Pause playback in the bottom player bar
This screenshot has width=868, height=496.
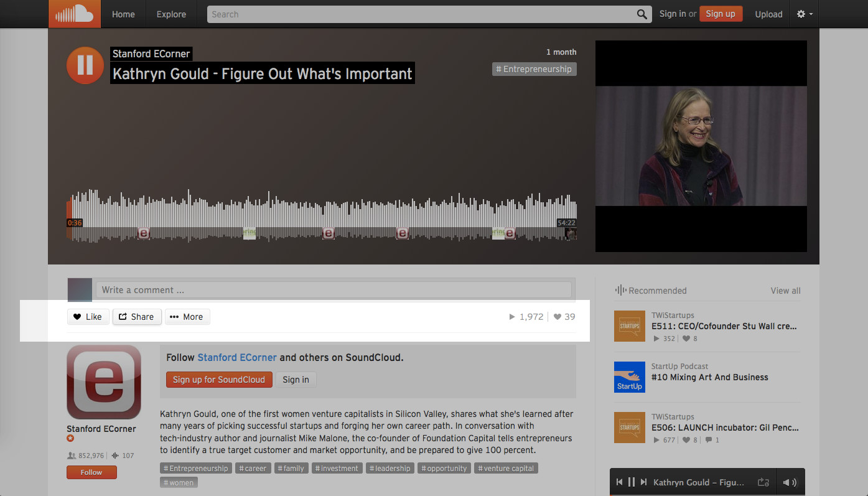point(632,482)
